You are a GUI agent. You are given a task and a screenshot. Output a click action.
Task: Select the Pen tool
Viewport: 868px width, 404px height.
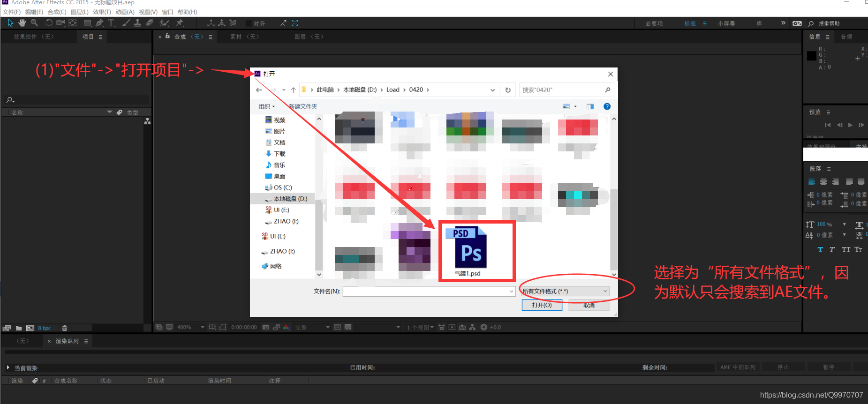tap(99, 23)
